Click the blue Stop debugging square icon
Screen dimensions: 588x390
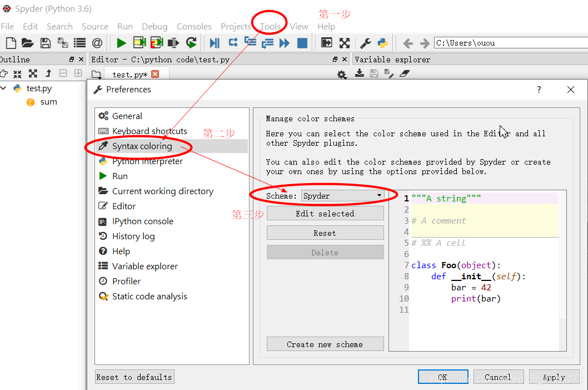[x=302, y=43]
